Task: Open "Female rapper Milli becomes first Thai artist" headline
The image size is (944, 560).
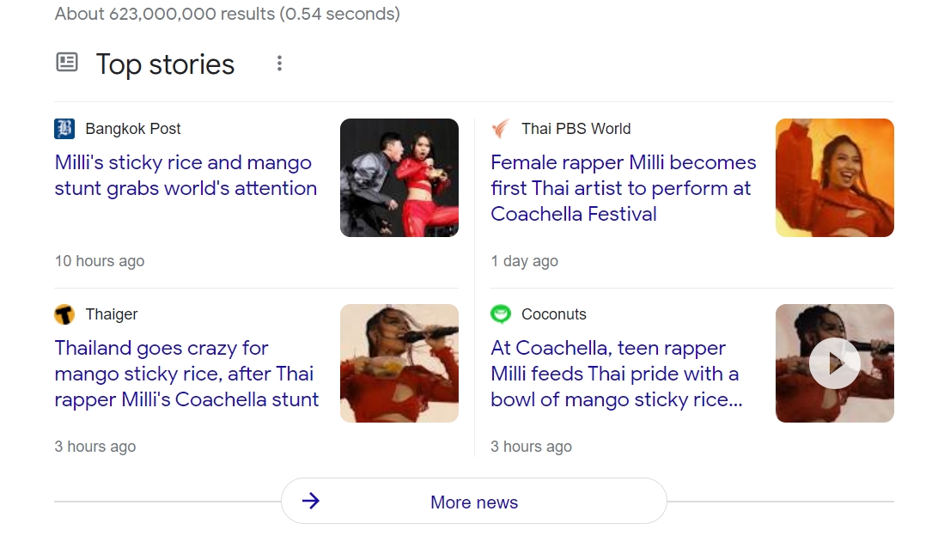Action: coord(623,188)
